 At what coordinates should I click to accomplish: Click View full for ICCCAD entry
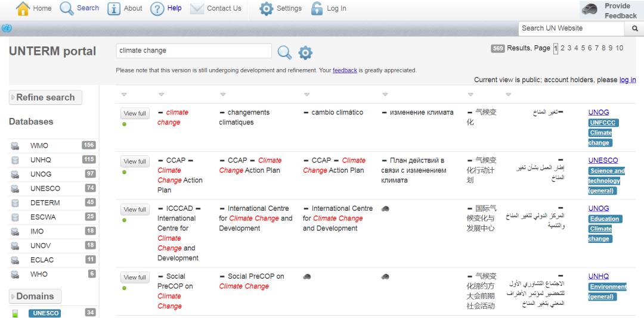click(135, 209)
